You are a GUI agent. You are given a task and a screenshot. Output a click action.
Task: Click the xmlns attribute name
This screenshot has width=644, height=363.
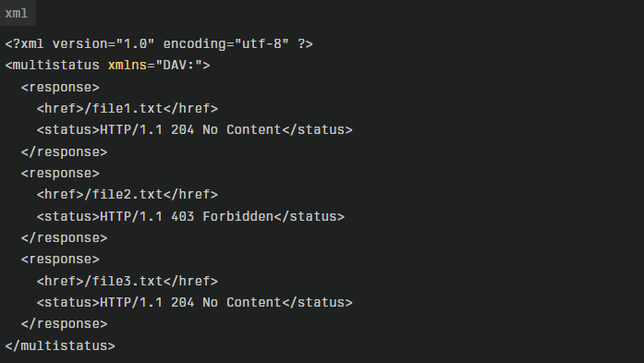128,66
